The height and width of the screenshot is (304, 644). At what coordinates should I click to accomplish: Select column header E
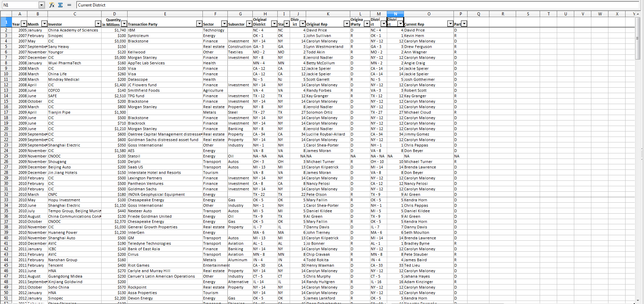(x=165, y=14)
